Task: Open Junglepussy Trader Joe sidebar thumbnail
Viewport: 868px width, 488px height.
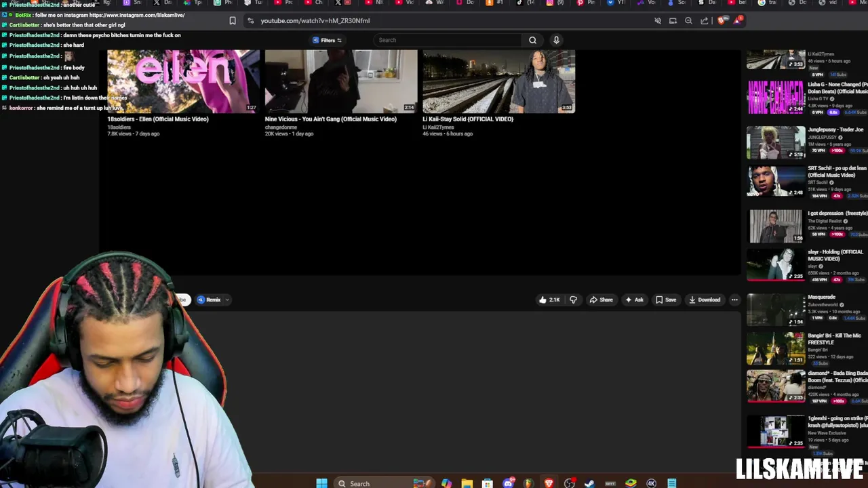Action: [776, 142]
